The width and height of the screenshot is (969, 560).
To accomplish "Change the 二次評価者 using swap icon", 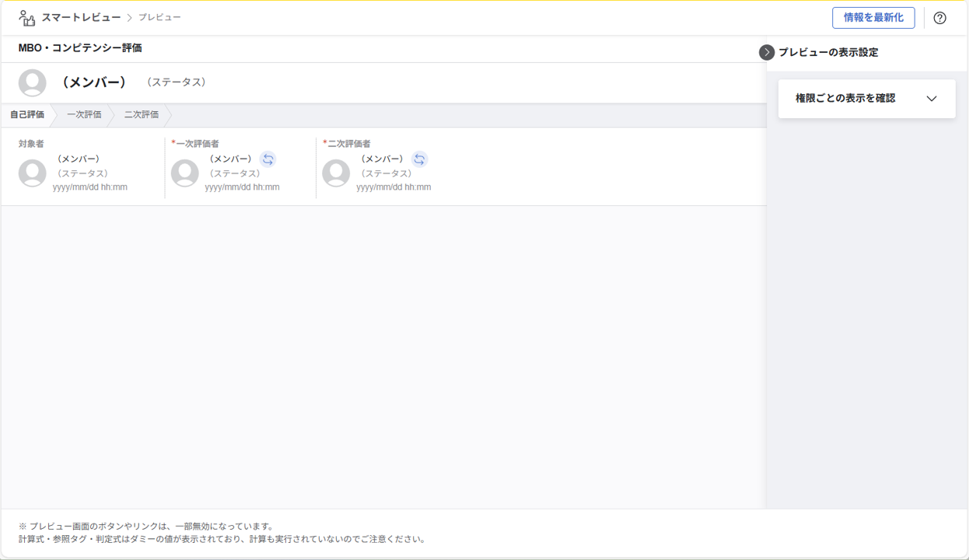I will tap(419, 159).
